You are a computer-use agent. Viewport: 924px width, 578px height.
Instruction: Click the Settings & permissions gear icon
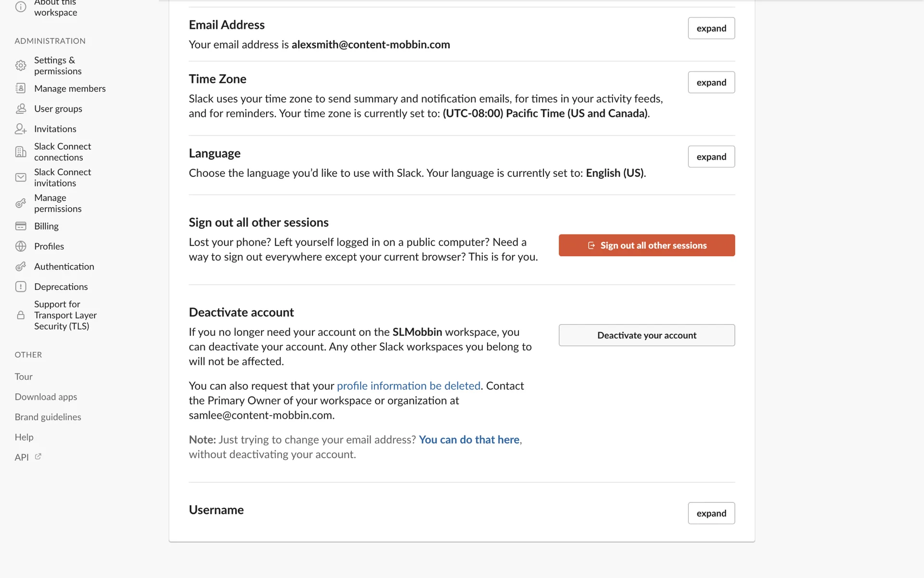coord(21,66)
